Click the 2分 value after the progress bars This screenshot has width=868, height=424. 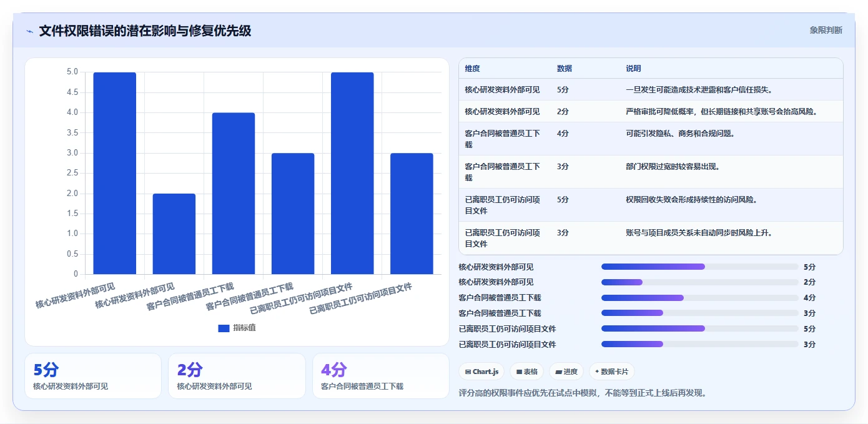click(809, 282)
